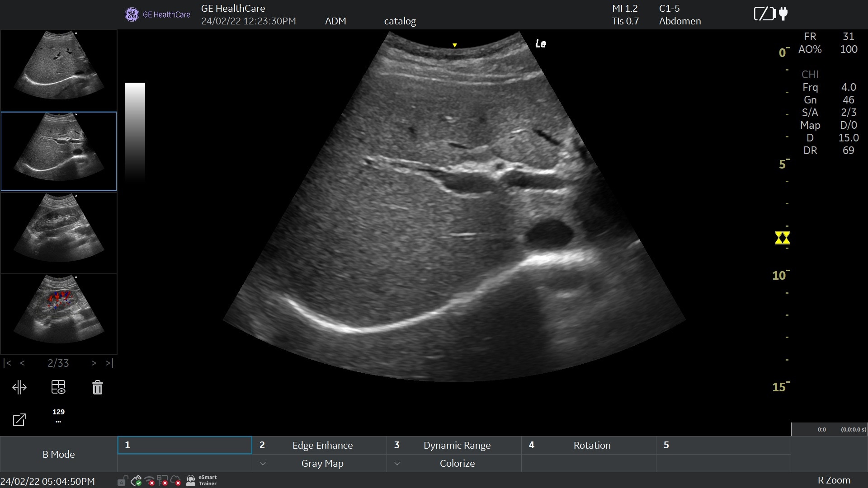This screenshot has height=488, width=868.
Task: Click the USB storage status icon
Action: 136,481
